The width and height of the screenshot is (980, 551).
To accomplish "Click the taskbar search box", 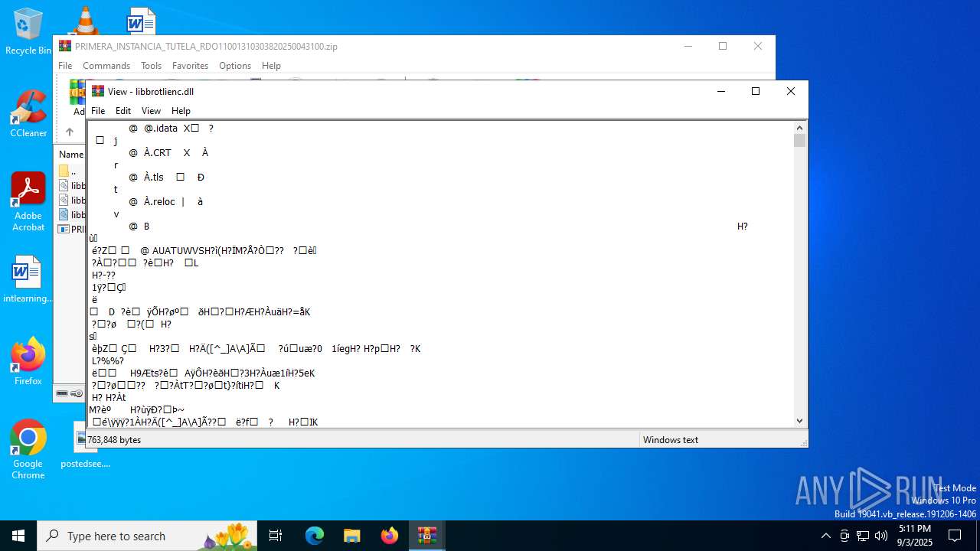I will point(147,536).
